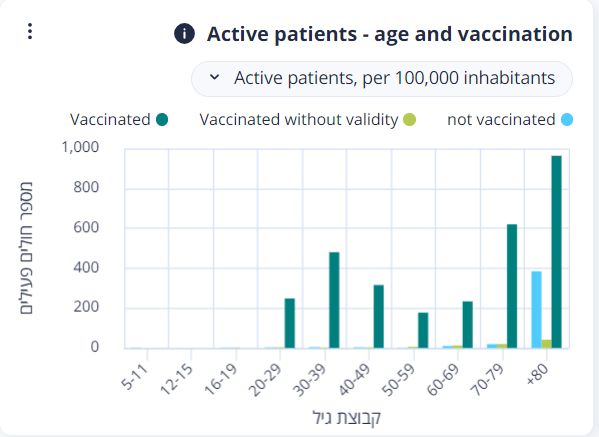
Task: Select the 60-69 vaccinated bar
Action: click(468, 325)
